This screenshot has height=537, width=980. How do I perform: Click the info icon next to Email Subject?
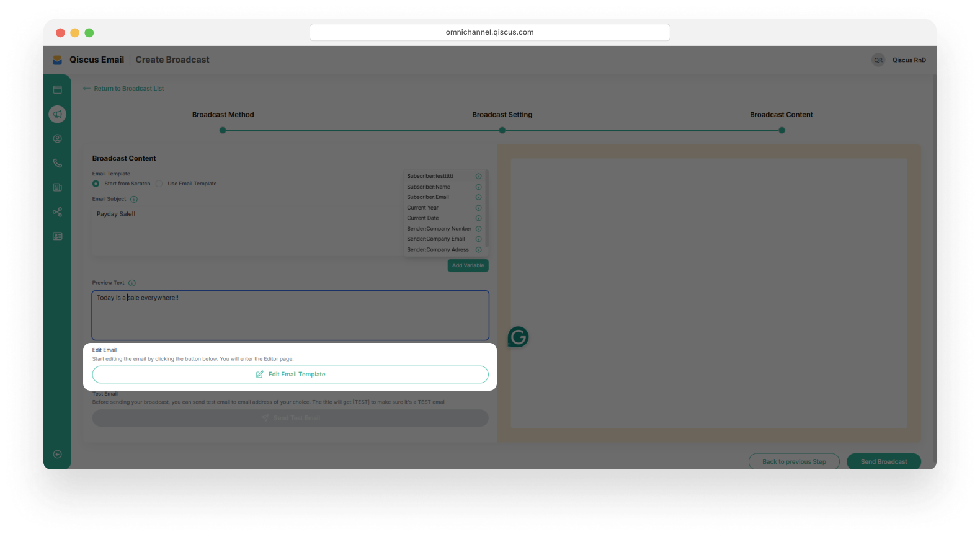(x=134, y=199)
